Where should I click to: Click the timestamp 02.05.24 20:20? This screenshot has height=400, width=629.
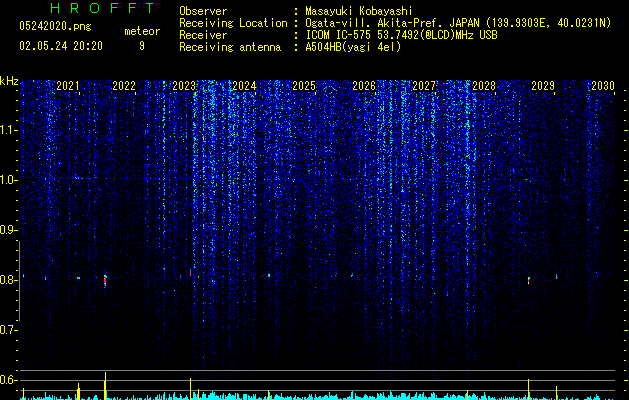pyautogui.click(x=61, y=46)
